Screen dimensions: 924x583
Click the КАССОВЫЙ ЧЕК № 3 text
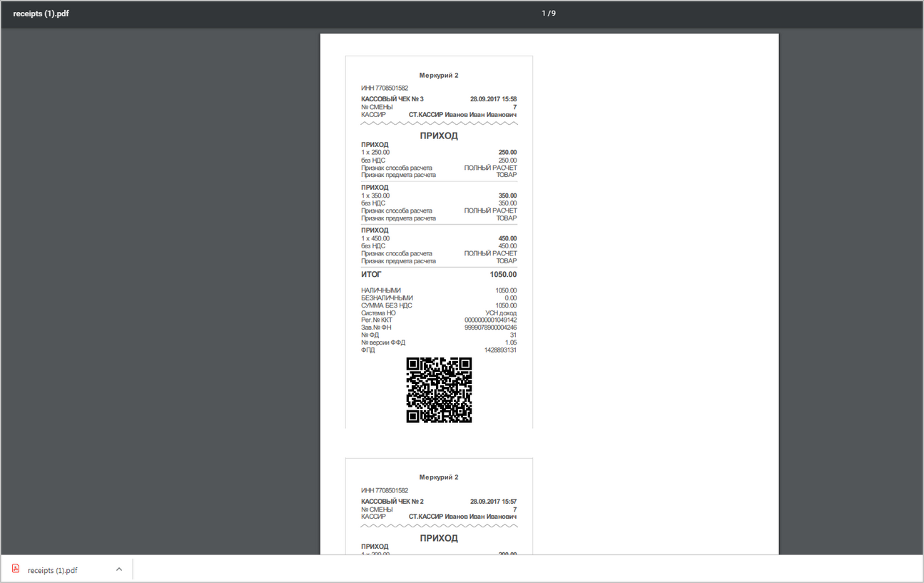click(x=392, y=99)
